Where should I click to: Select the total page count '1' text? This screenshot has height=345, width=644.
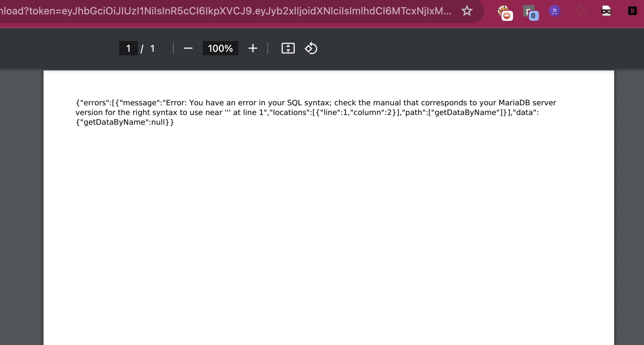[152, 49]
